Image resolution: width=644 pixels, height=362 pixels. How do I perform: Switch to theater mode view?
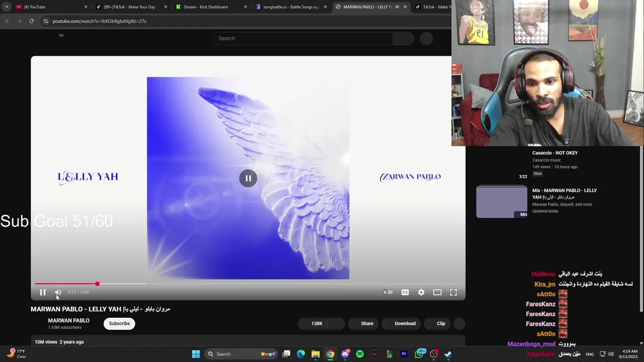coord(437,292)
